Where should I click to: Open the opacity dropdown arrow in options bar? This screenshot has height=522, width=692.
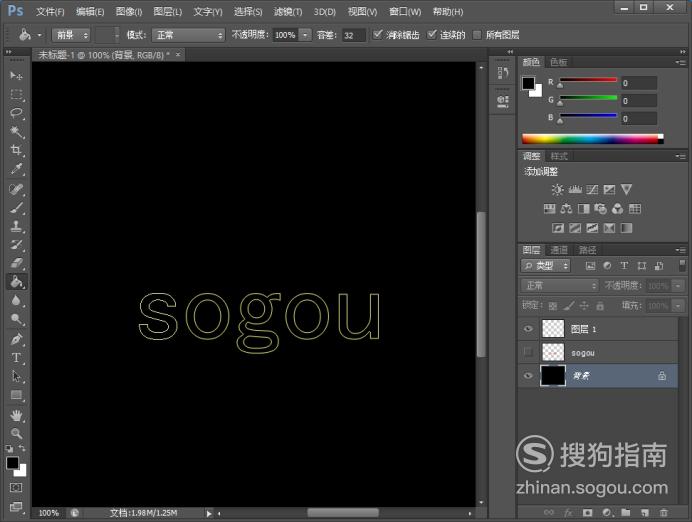coord(305,35)
